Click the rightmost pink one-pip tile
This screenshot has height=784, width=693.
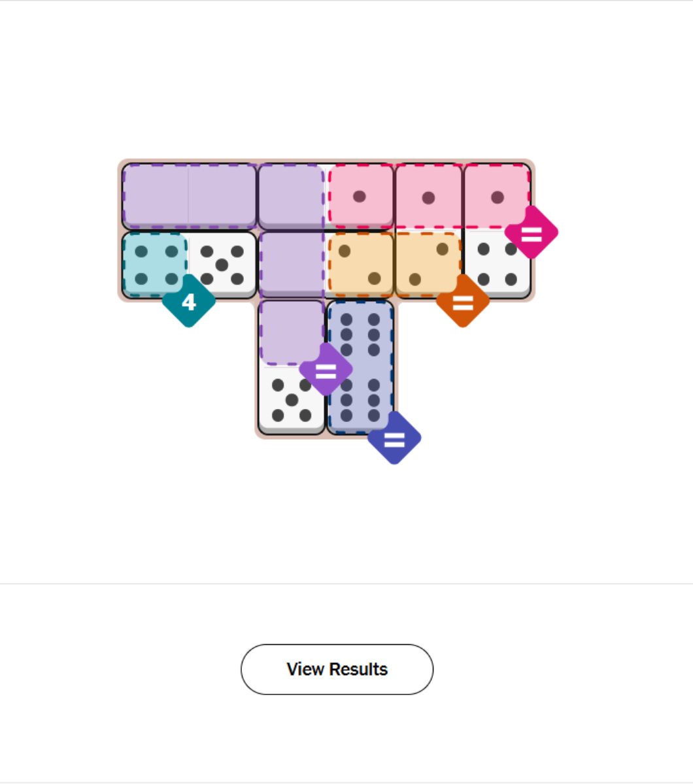tap(497, 196)
